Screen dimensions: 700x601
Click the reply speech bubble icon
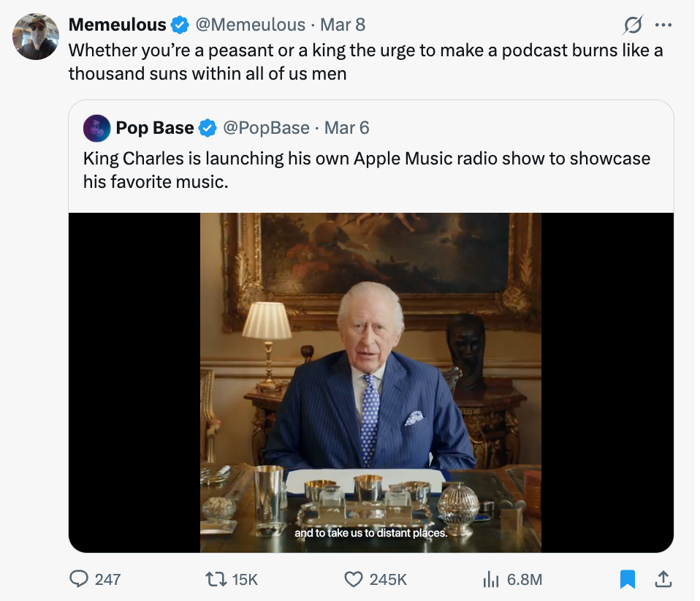click(79, 579)
